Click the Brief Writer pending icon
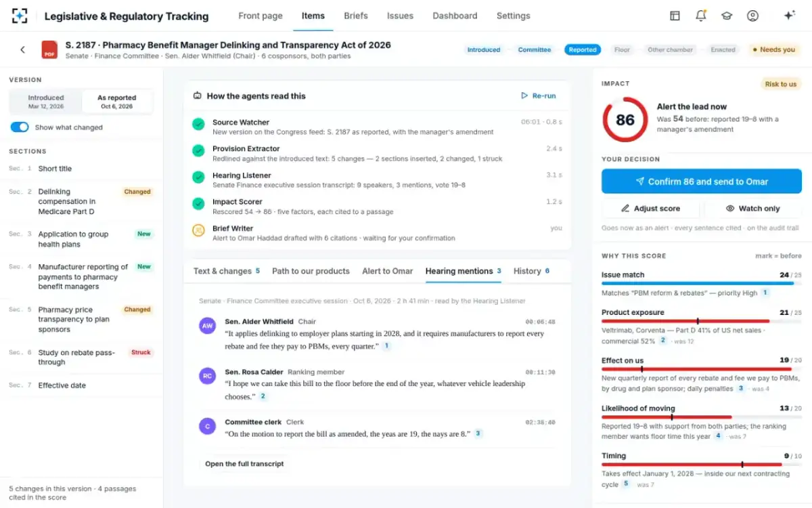This screenshot has height=508, width=812. click(x=198, y=230)
